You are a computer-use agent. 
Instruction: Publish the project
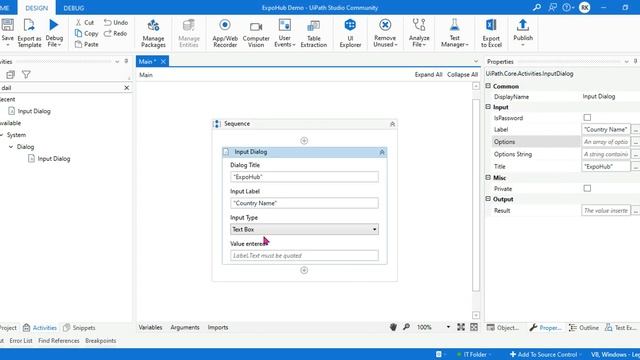[x=523, y=33]
